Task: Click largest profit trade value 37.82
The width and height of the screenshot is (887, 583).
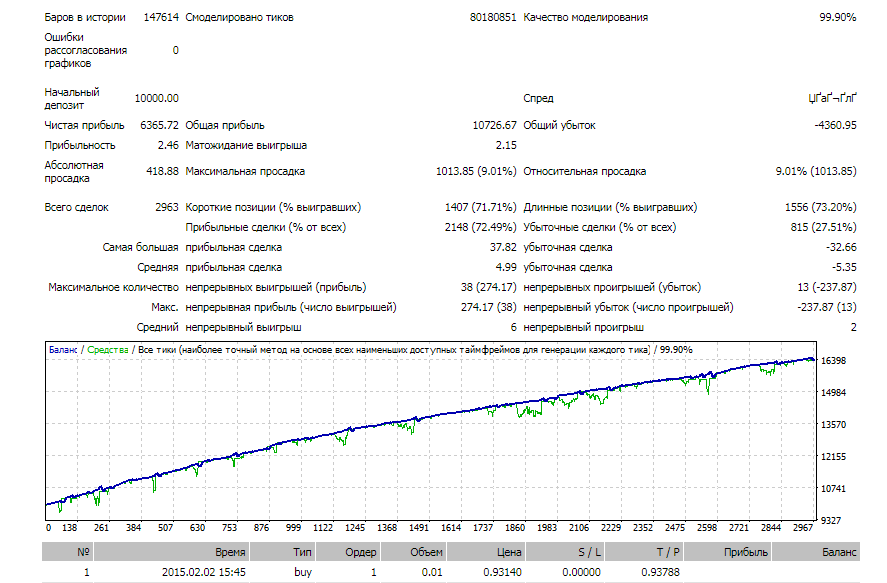Action: click(503, 248)
